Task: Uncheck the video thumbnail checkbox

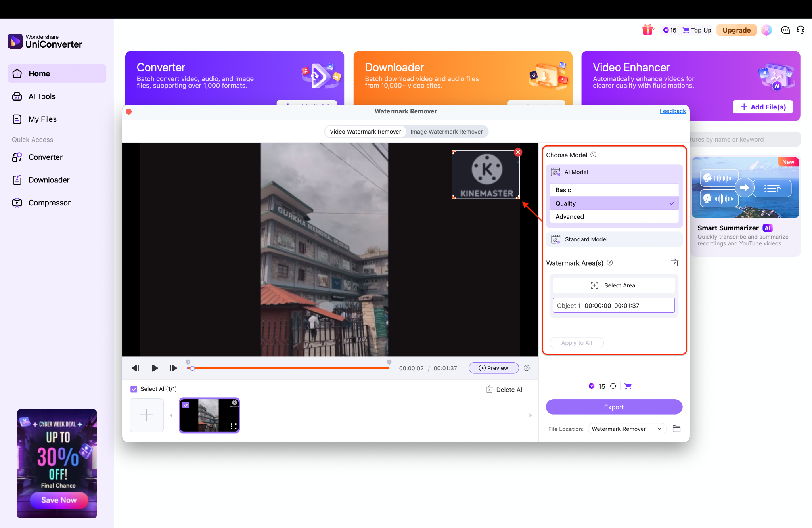Action: (x=186, y=405)
